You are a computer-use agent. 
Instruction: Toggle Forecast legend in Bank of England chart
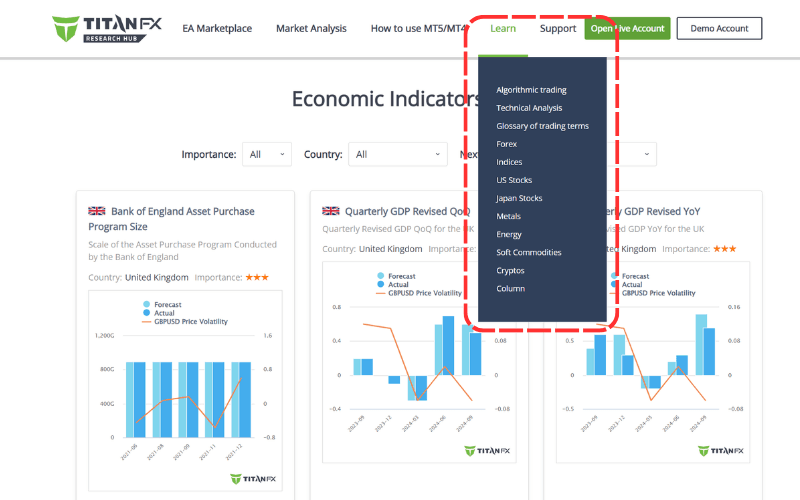[x=165, y=303]
